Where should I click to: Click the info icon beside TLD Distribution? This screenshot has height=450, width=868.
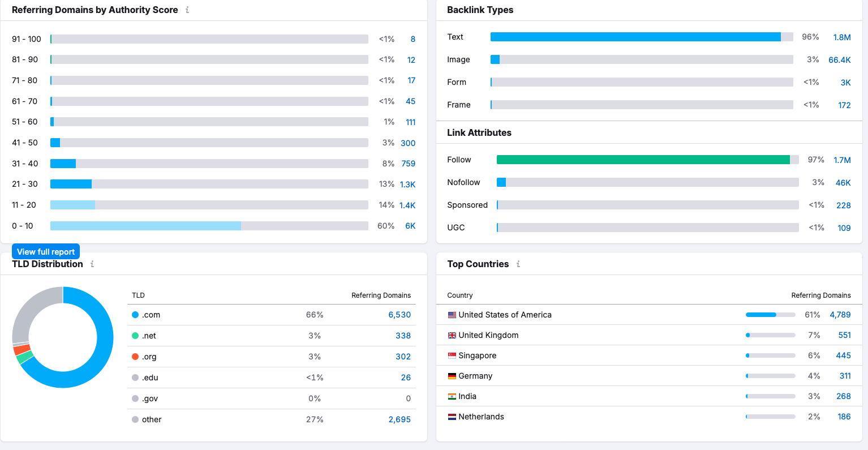[92, 264]
